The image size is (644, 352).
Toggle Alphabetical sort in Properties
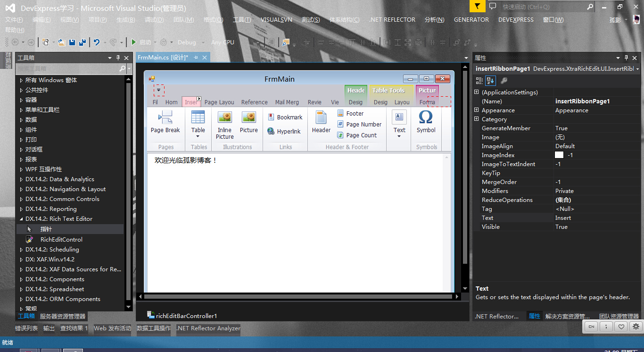pyautogui.click(x=490, y=81)
